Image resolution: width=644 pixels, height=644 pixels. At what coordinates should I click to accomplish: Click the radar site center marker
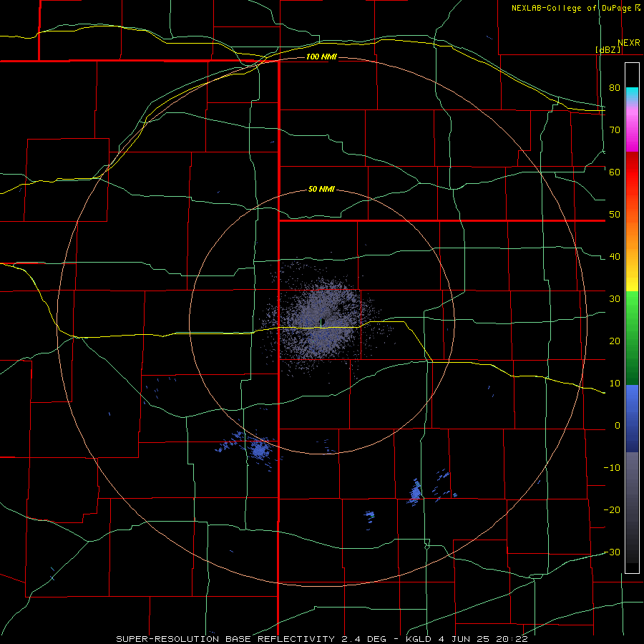(x=322, y=321)
